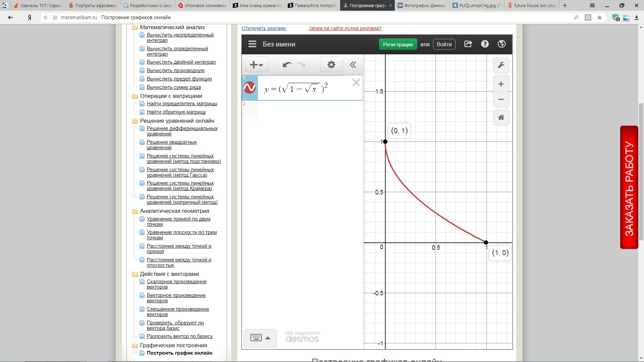
Task: Switch to the Сериалы ТУТ browser tab
Action: [38, 5]
